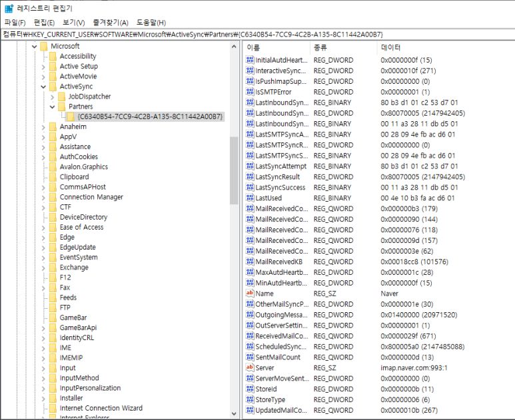
Task: Select the {C6340B54-7CC9-4C2B-A135-8C11442A00B7} key
Action: tap(150, 116)
